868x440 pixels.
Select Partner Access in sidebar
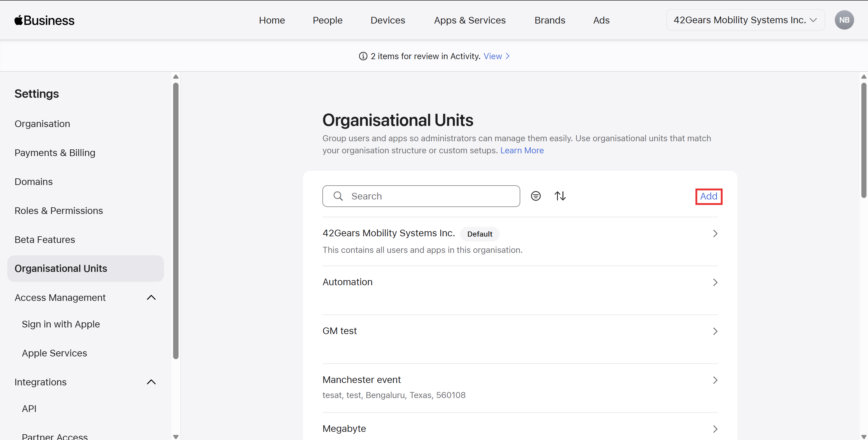(55, 437)
